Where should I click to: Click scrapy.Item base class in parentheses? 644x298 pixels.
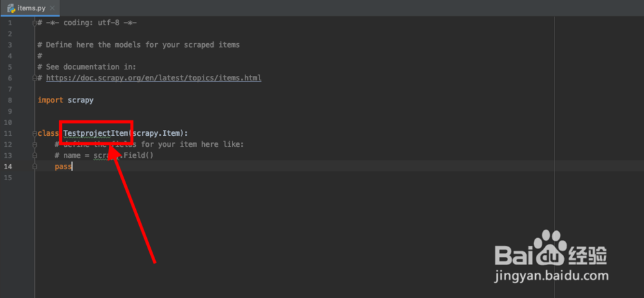pos(156,133)
